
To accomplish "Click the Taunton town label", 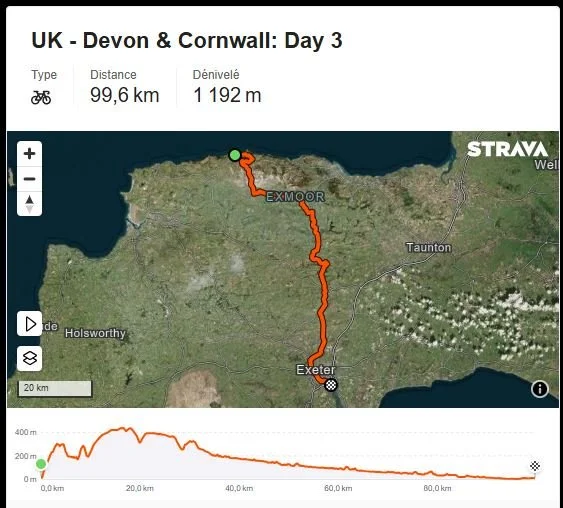I will point(428,247).
